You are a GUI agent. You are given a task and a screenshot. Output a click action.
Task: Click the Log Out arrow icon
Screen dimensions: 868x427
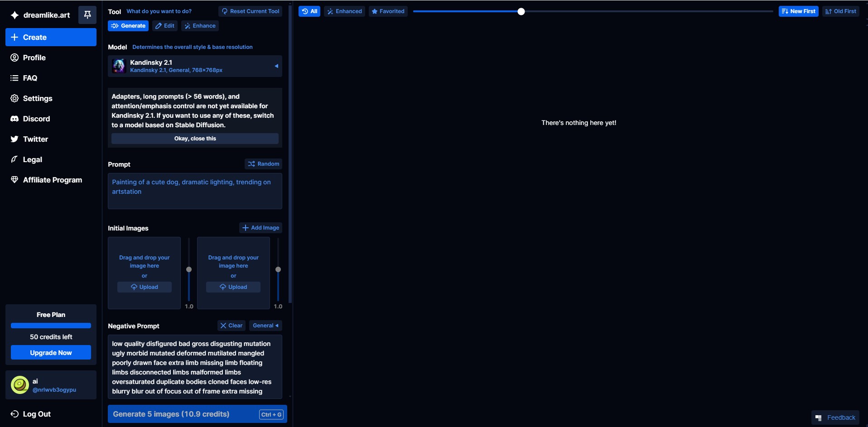pyautogui.click(x=14, y=414)
